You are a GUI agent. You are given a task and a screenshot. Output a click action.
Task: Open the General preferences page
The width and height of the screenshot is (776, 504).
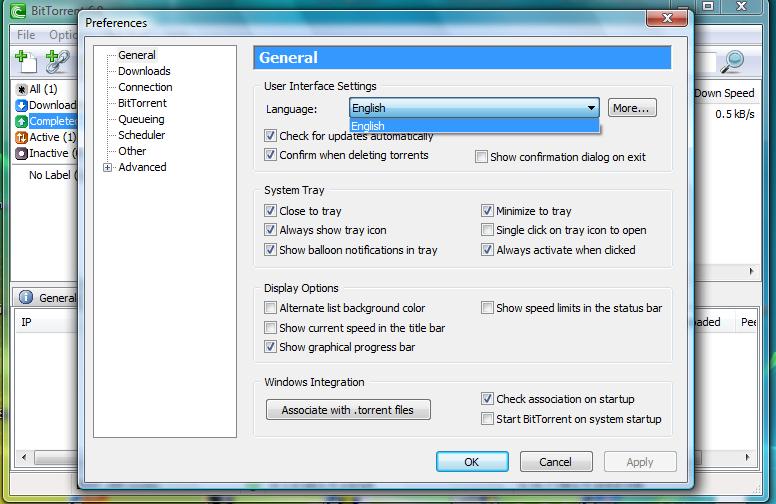tap(137, 55)
